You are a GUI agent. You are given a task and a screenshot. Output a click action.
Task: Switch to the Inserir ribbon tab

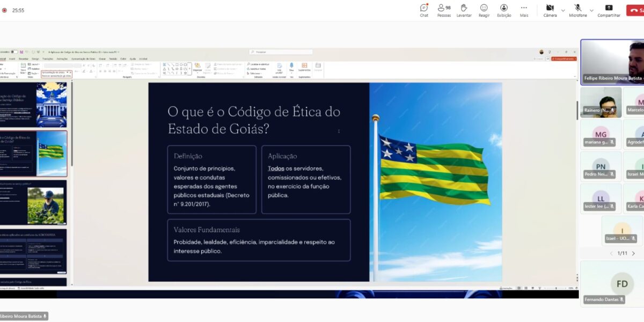tap(12, 59)
